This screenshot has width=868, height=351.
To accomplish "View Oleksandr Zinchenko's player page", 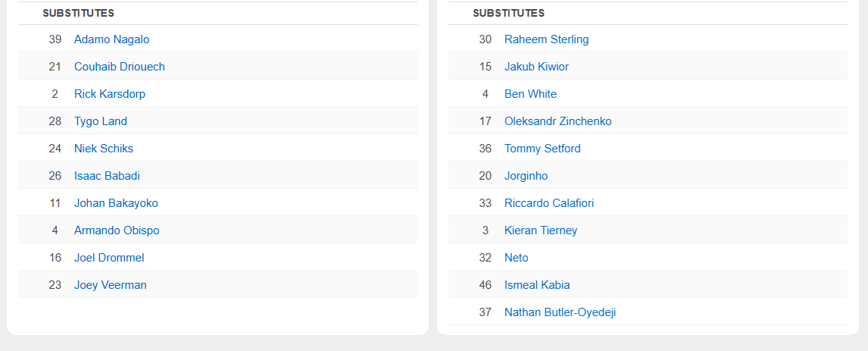I will click(557, 121).
